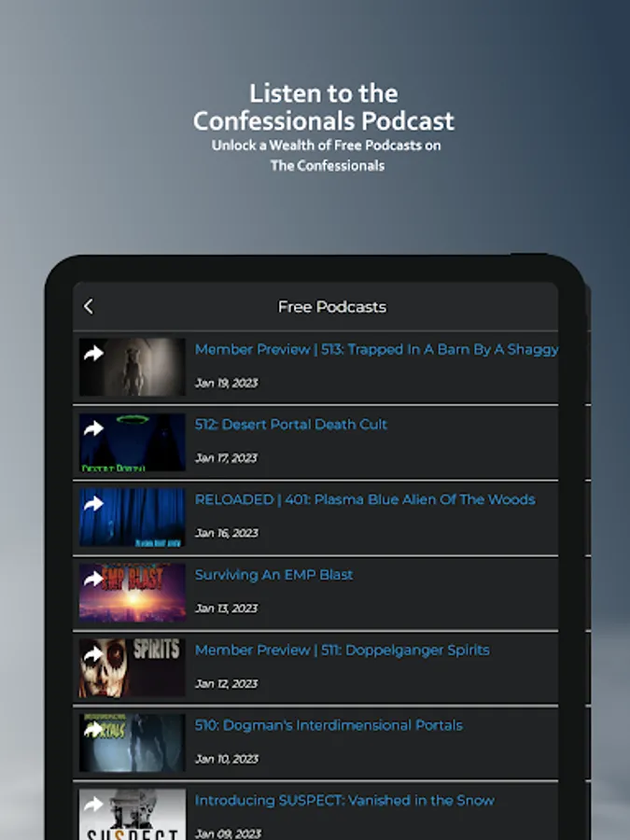The image size is (630, 840).
Task: Share the Surviving An EMP Blast episode
Action: tap(93, 579)
